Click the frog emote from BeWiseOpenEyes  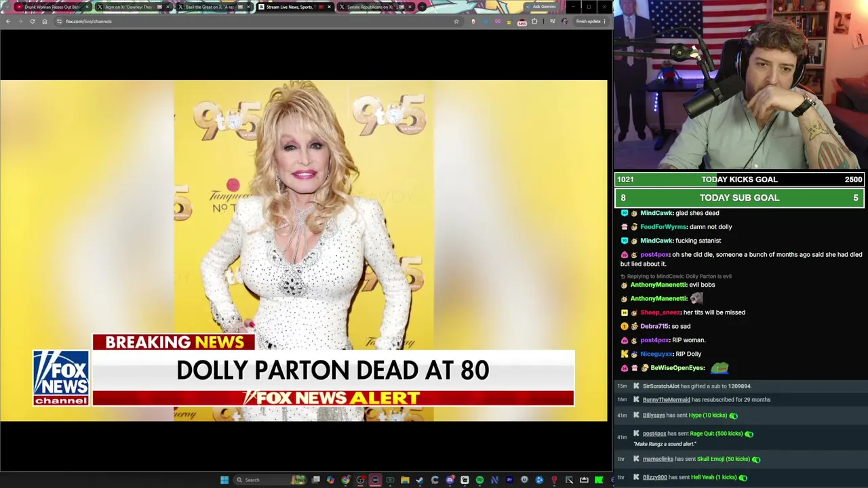pos(719,367)
